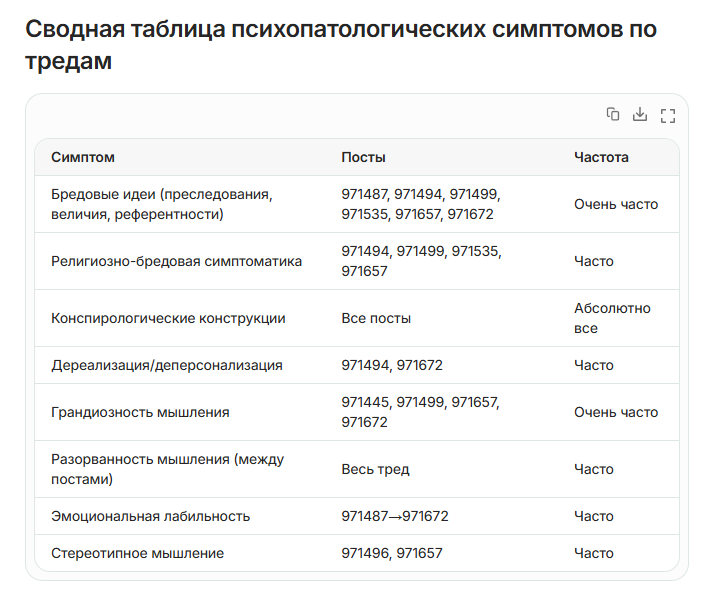
Task: Click the Стереотипное мышление cell
Action: coord(137,553)
